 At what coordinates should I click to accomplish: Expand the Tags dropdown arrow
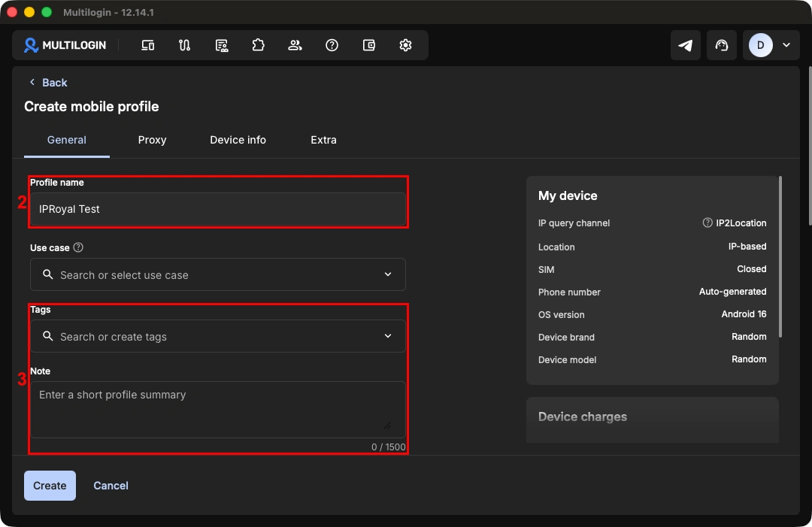(388, 336)
